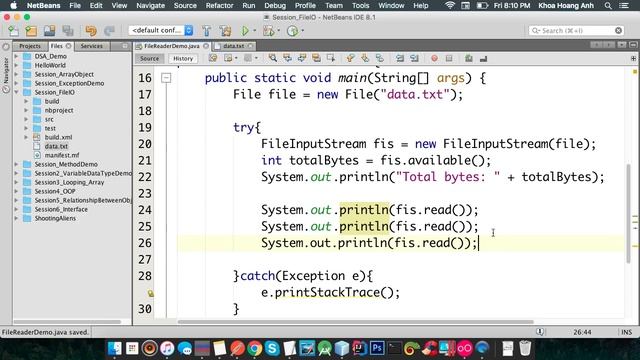Viewport: 640px width, 360px height.
Task: Click the Profile Project toolbar icon
Action: (x=292, y=31)
